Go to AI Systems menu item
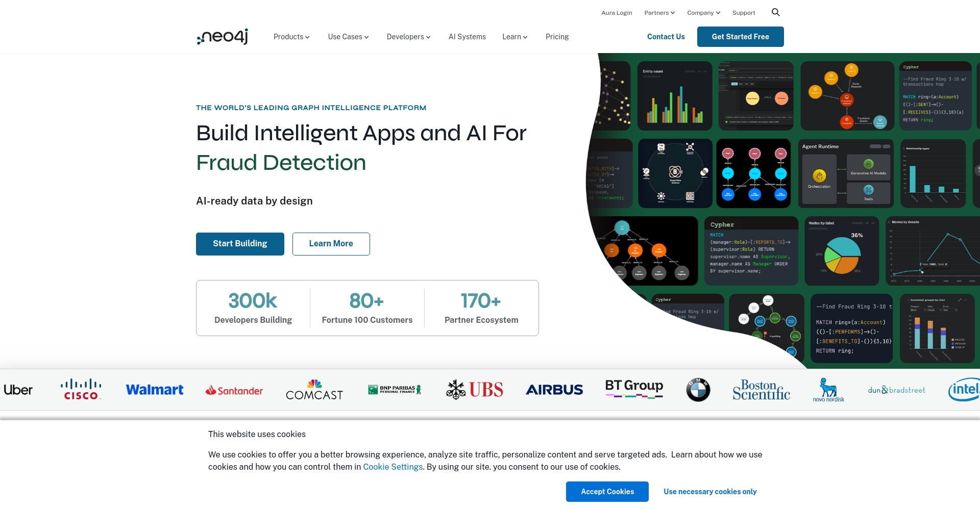The image size is (980, 510). pos(467,37)
